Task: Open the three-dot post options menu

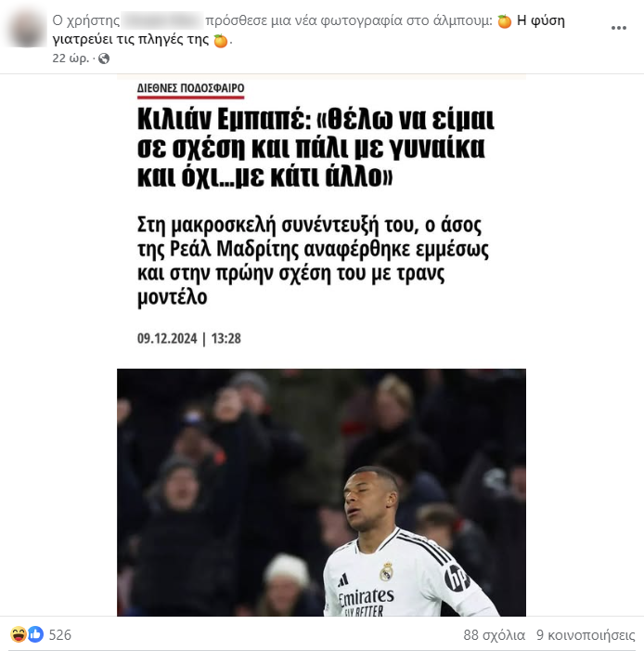Action: [618, 28]
